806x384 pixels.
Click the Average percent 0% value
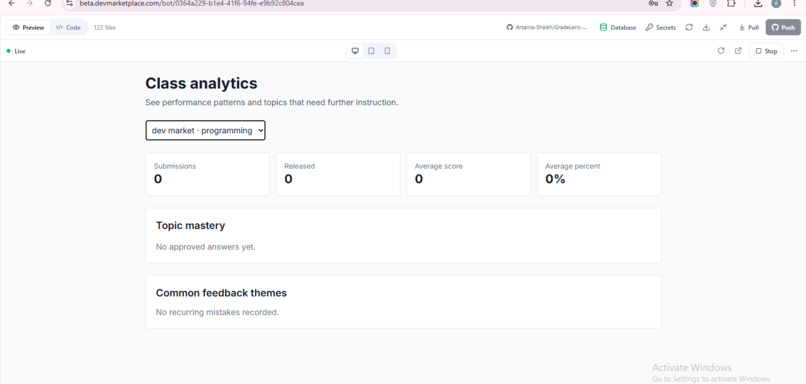pos(555,179)
